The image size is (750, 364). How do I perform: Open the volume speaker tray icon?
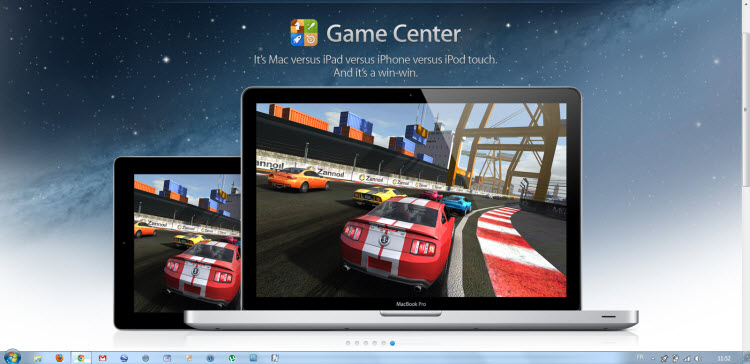pyautogui.click(x=698, y=358)
